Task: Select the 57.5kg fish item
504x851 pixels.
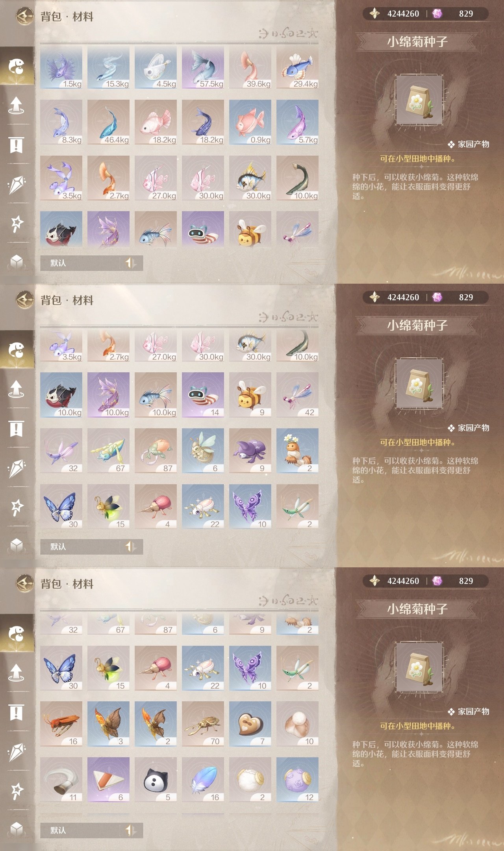Action: click(x=203, y=68)
